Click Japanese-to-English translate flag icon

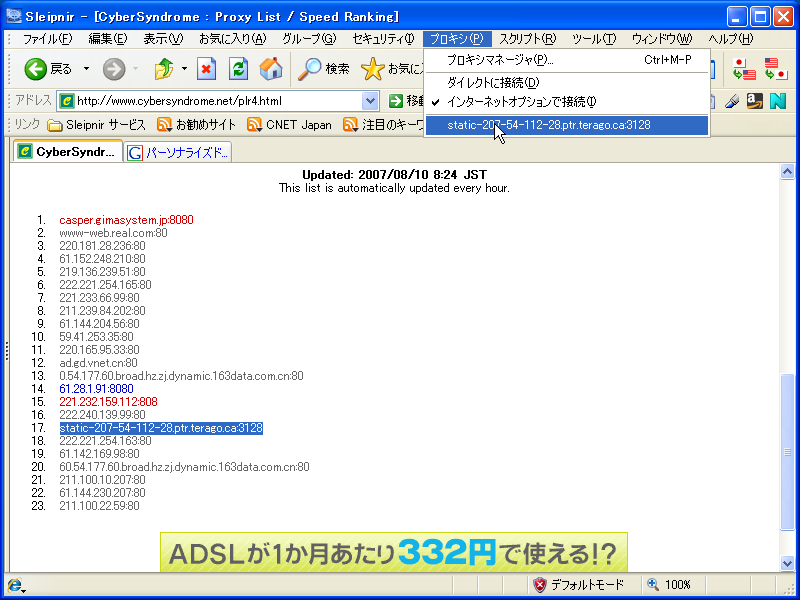(x=744, y=69)
